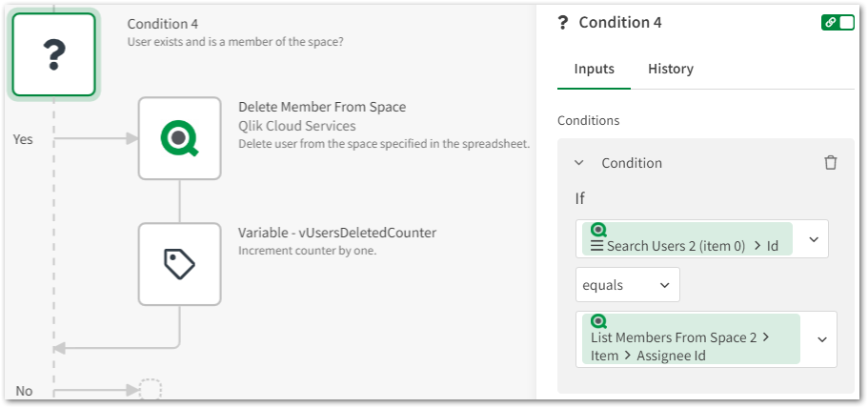Toggle the link switch beside Condition 4

coord(838,23)
